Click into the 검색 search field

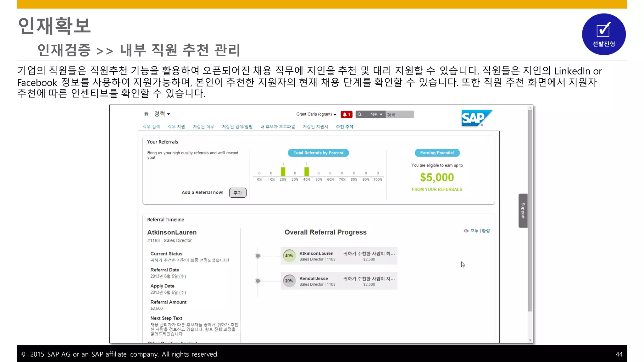(x=400, y=114)
